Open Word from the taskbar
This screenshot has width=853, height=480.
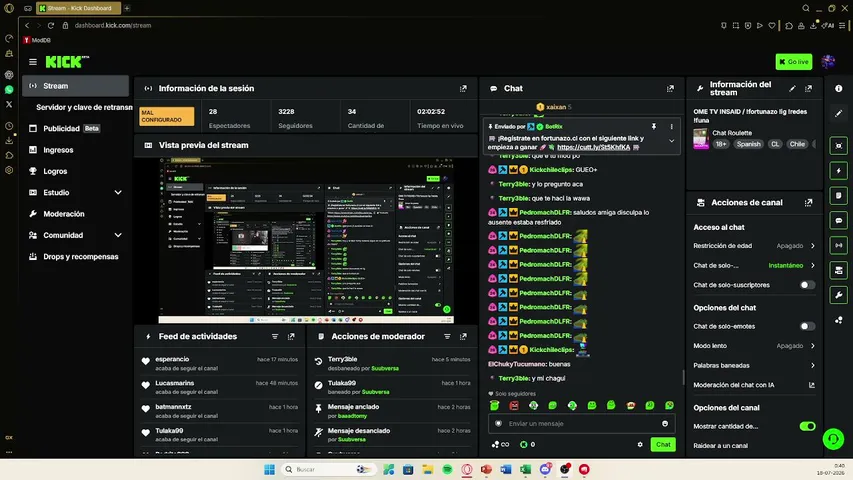[x=506, y=469]
